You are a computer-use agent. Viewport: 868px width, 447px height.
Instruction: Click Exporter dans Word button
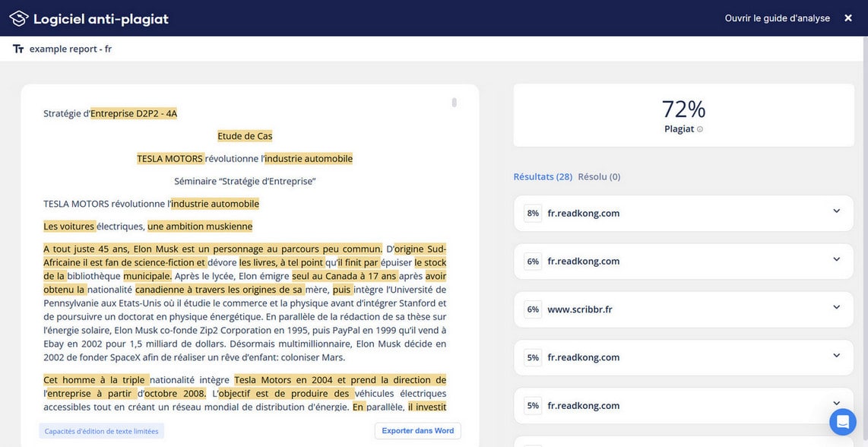point(418,431)
